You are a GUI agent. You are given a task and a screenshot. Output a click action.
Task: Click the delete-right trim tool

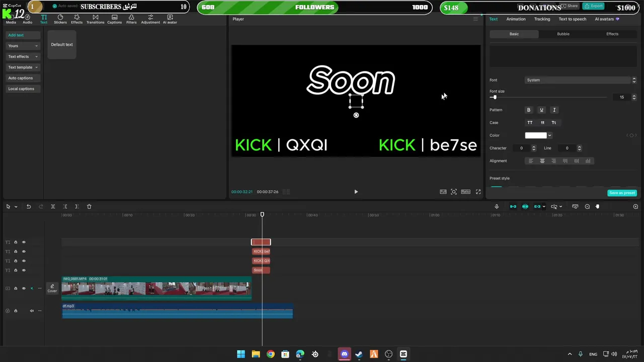(76, 207)
